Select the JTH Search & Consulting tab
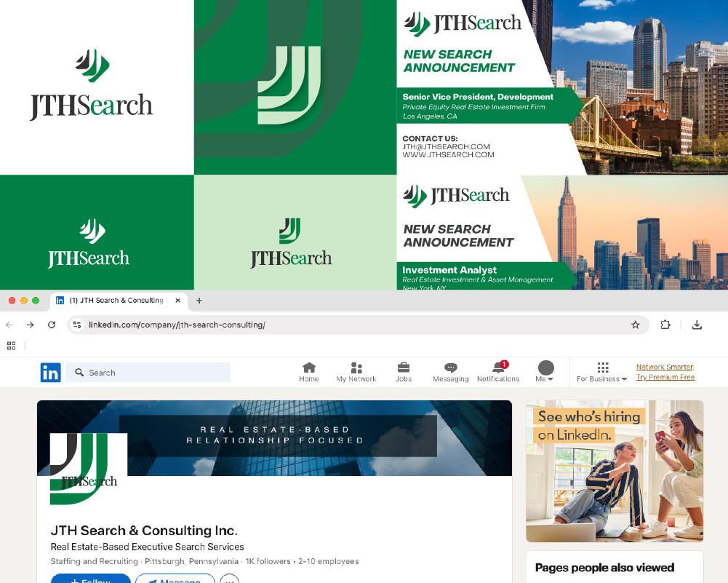The height and width of the screenshot is (583, 728). click(x=119, y=301)
